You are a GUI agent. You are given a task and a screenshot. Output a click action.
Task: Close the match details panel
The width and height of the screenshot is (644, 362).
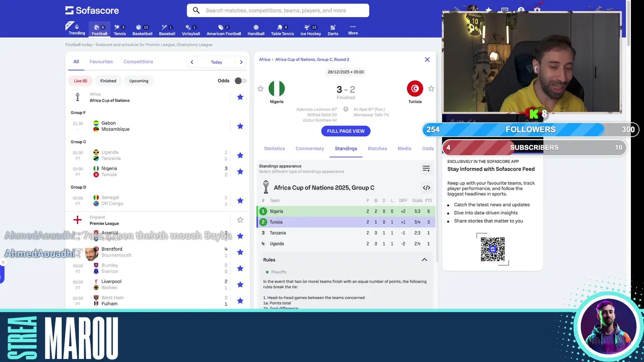click(427, 59)
